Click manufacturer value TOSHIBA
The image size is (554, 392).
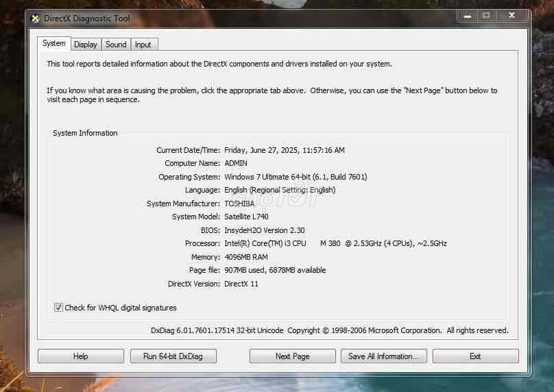(239, 204)
